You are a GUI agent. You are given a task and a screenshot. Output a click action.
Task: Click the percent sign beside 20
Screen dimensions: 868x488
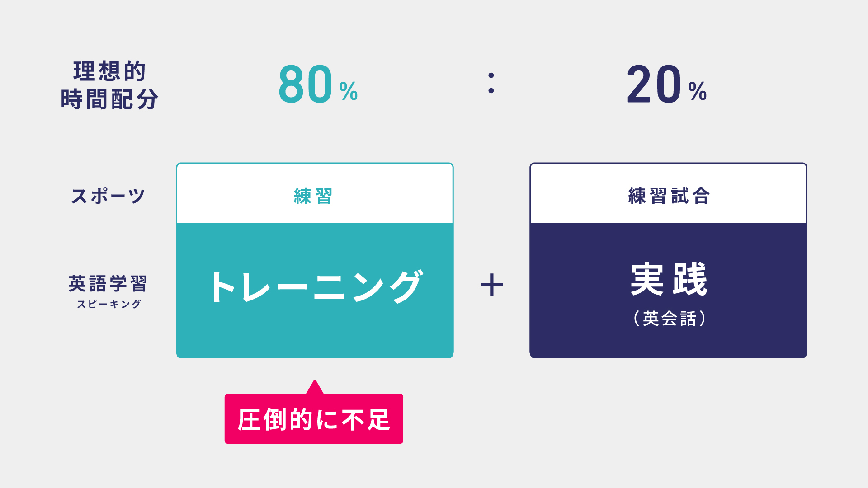click(698, 91)
